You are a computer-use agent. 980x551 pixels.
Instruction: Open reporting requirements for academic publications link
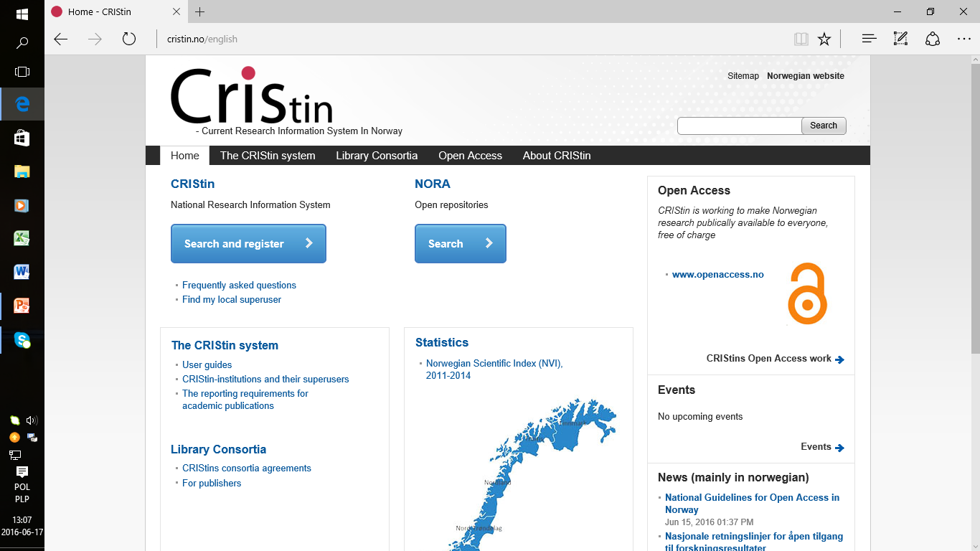click(x=245, y=400)
